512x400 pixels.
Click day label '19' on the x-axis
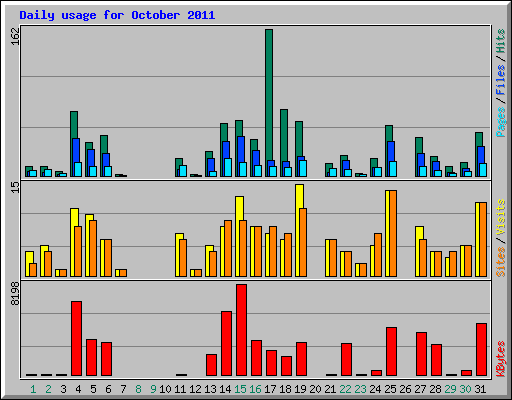(300, 389)
